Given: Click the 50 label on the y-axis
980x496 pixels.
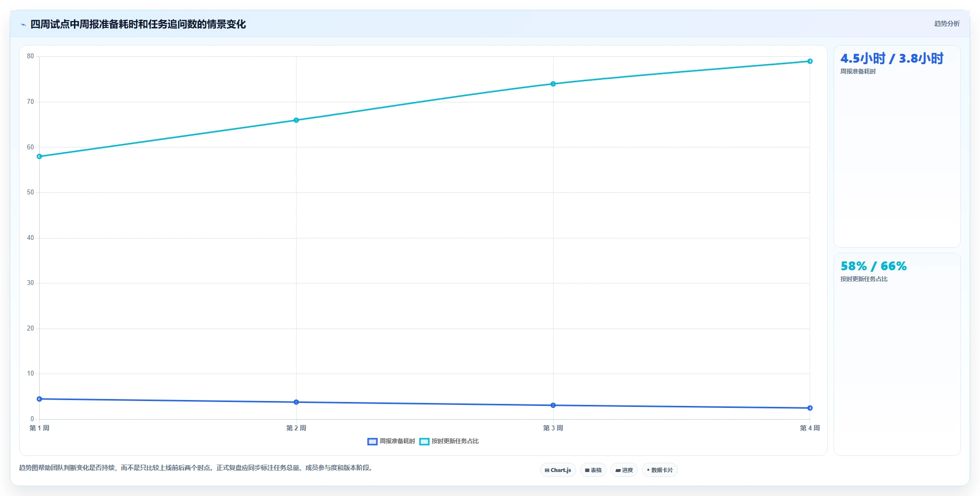Looking at the screenshot, I should tap(30, 192).
